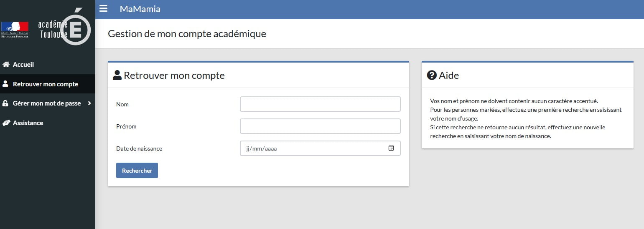Click the home icon beside Accueil
Viewport: 644px width, 229px height.
click(6, 65)
